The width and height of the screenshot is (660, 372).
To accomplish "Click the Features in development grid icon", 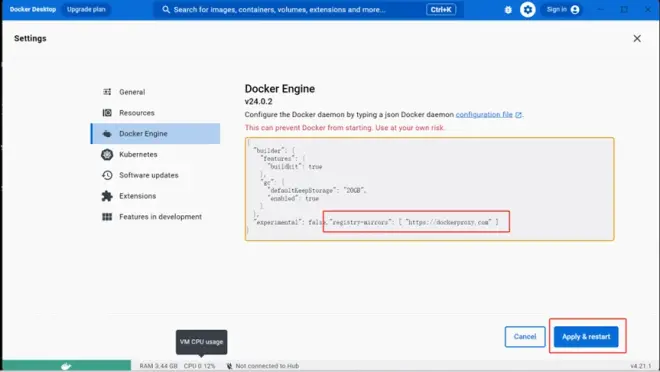I will click(107, 217).
